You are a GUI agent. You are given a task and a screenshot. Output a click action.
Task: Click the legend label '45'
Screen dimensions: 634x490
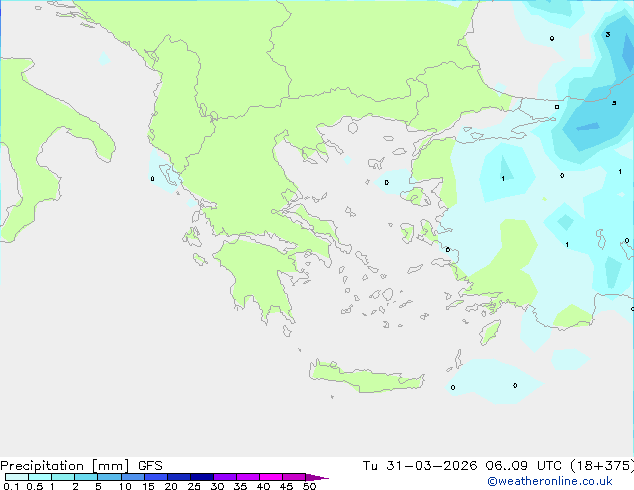click(x=286, y=486)
